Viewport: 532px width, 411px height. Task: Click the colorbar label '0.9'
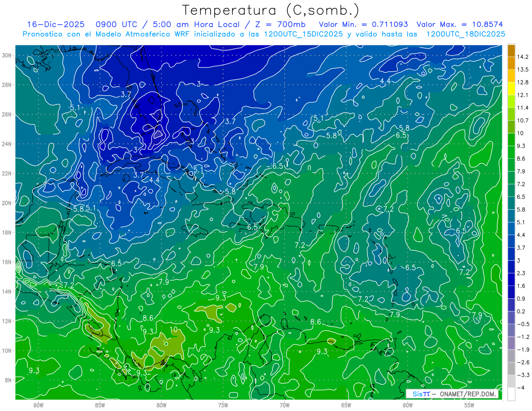(520, 298)
